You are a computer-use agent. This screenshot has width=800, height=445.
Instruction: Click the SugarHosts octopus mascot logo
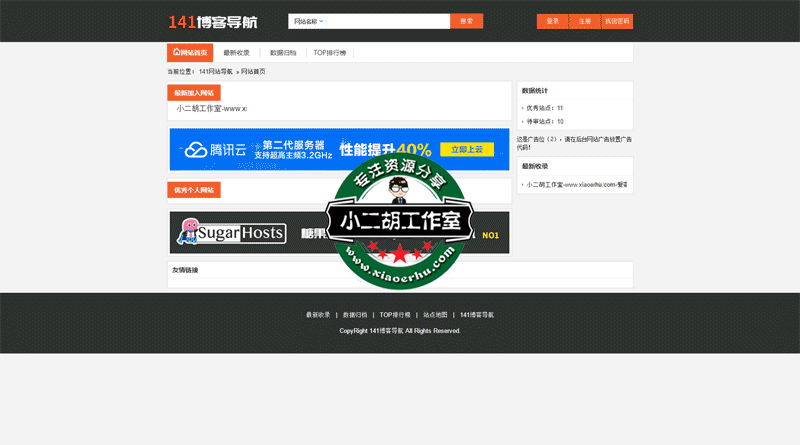(186, 232)
